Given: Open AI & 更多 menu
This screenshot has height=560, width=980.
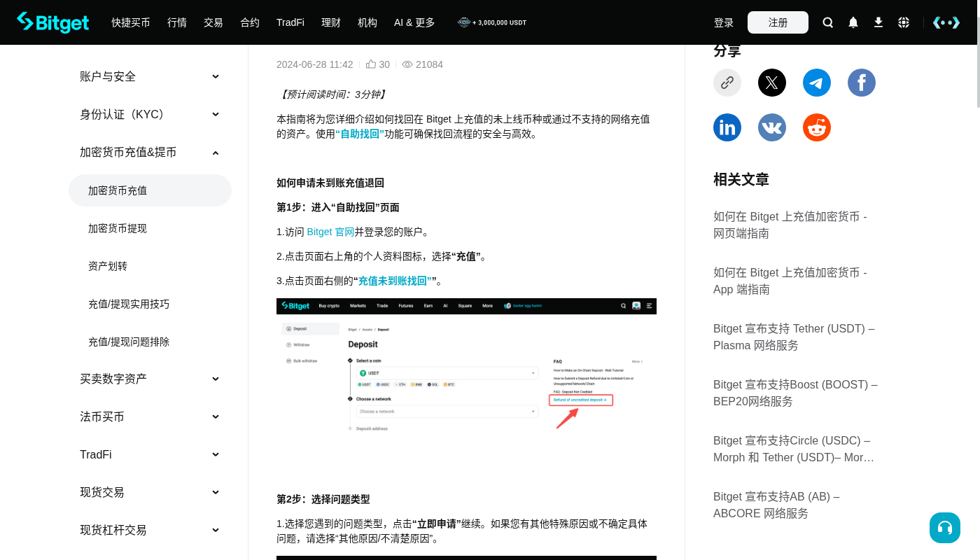Looking at the screenshot, I should pyautogui.click(x=414, y=22).
